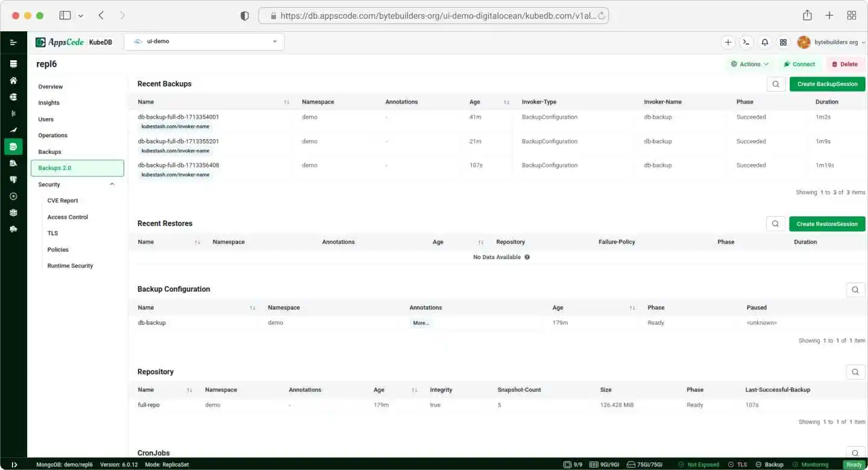Image resolution: width=868 pixels, height=470 pixels.
Task: Open the terminal console icon in header
Action: 746,42
